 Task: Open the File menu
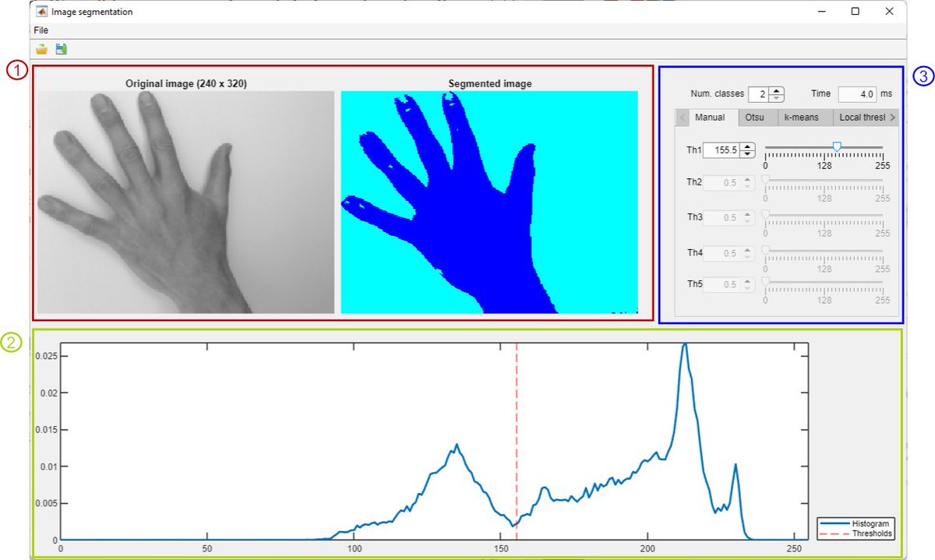[41, 30]
